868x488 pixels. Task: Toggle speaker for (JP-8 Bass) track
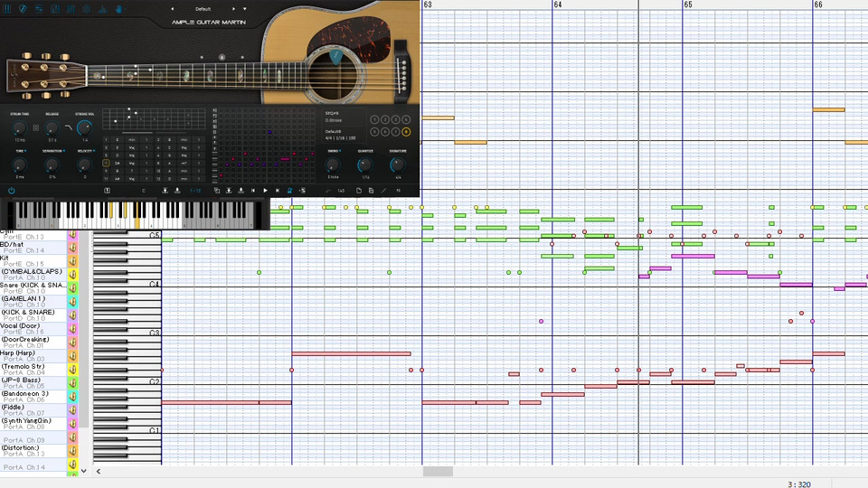[x=72, y=383]
